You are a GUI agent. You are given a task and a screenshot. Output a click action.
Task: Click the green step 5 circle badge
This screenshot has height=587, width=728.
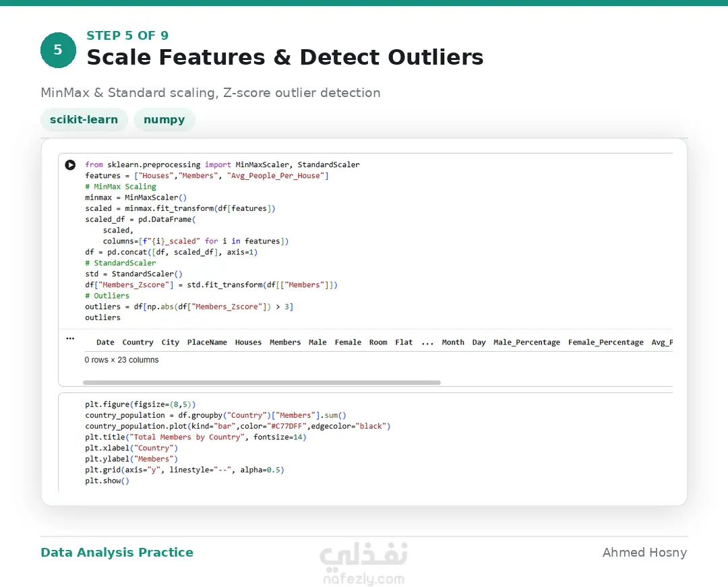coord(58,50)
